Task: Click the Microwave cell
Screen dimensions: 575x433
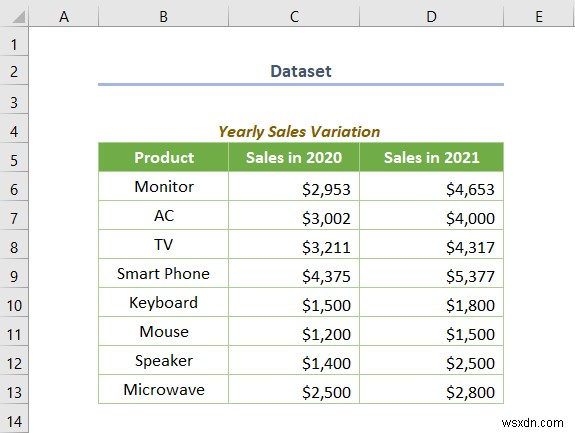Action: click(x=164, y=390)
